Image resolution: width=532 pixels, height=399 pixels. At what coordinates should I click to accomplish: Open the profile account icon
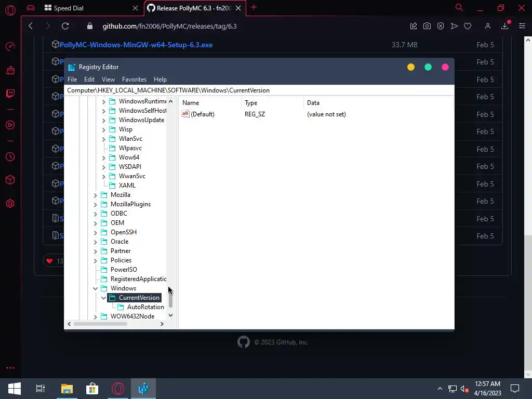[487, 26]
